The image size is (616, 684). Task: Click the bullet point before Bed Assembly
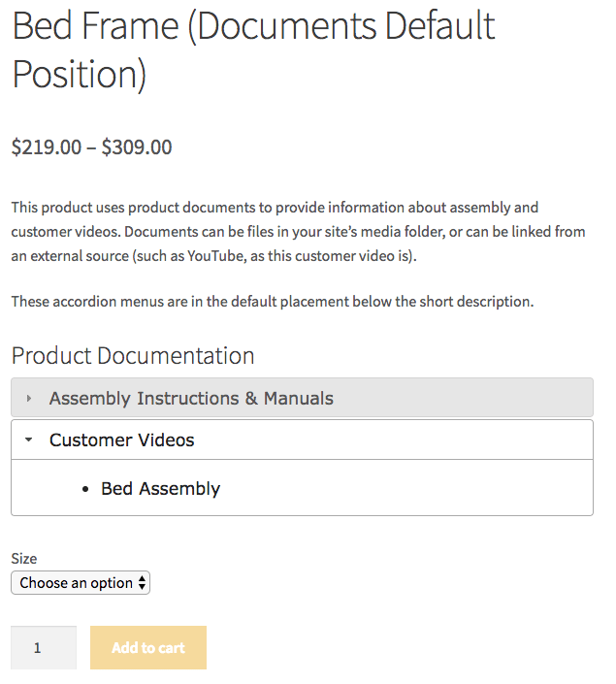point(87,490)
